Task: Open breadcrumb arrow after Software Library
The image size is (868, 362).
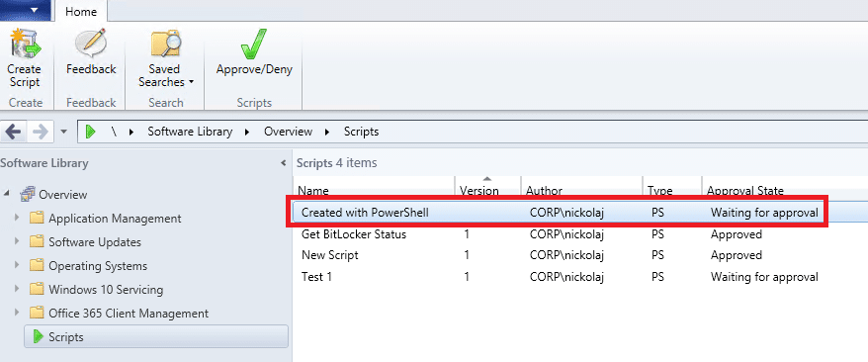Action: pyautogui.click(x=247, y=133)
